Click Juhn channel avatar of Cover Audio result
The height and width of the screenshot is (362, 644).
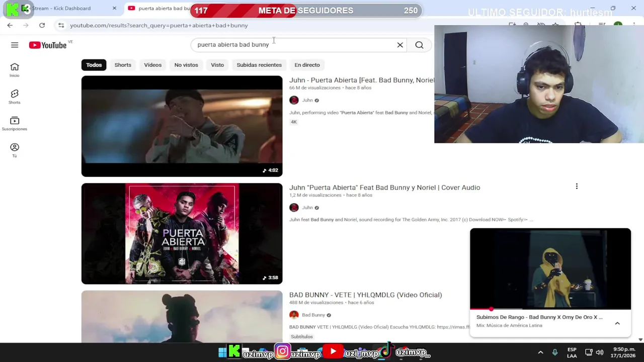click(294, 207)
